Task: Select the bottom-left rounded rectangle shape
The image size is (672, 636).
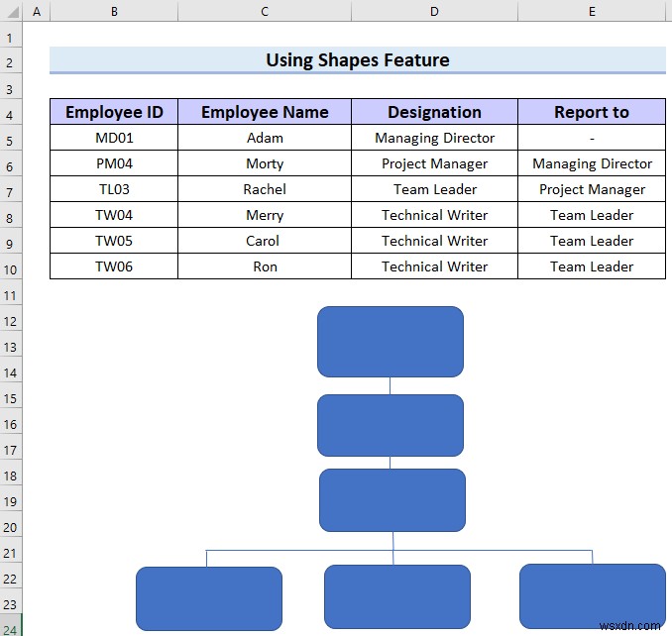Action: 209,598
